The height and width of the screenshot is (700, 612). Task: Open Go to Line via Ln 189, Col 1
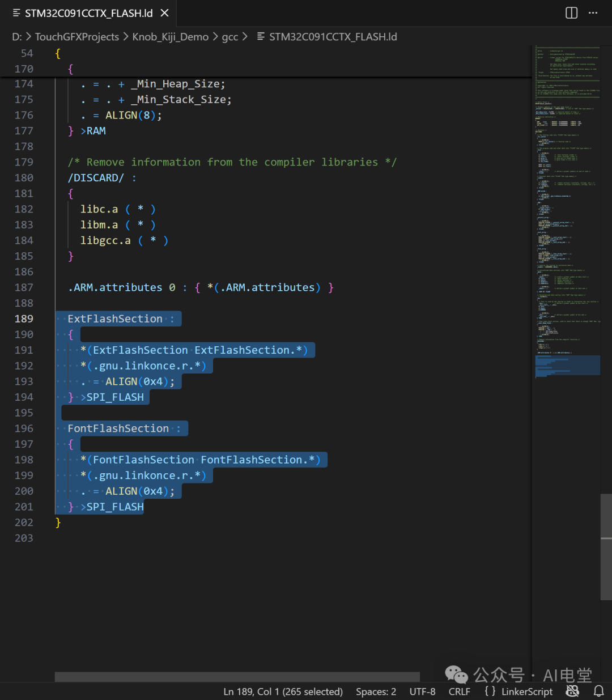point(283,691)
